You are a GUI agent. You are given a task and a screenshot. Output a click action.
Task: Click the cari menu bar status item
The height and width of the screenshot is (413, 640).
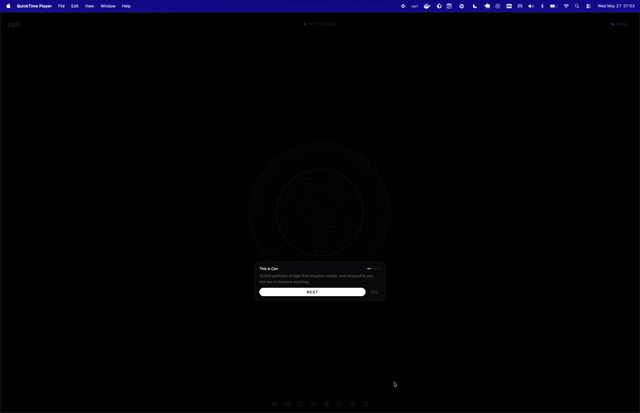coord(415,6)
